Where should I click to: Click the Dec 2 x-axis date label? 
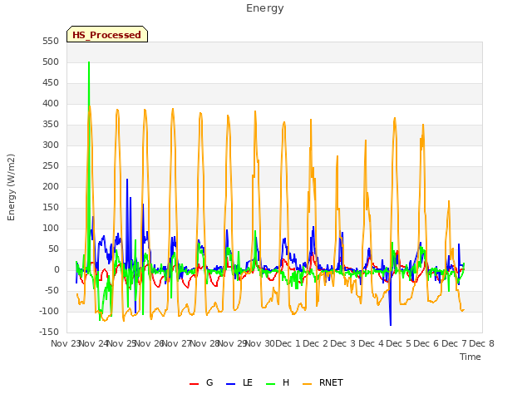point(316,343)
